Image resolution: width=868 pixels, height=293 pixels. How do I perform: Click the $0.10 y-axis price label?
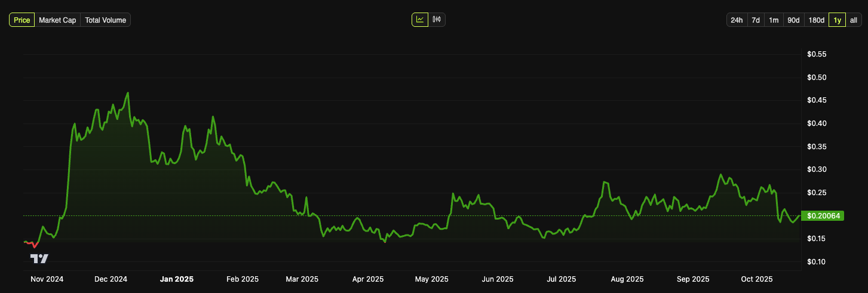point(817,262)
